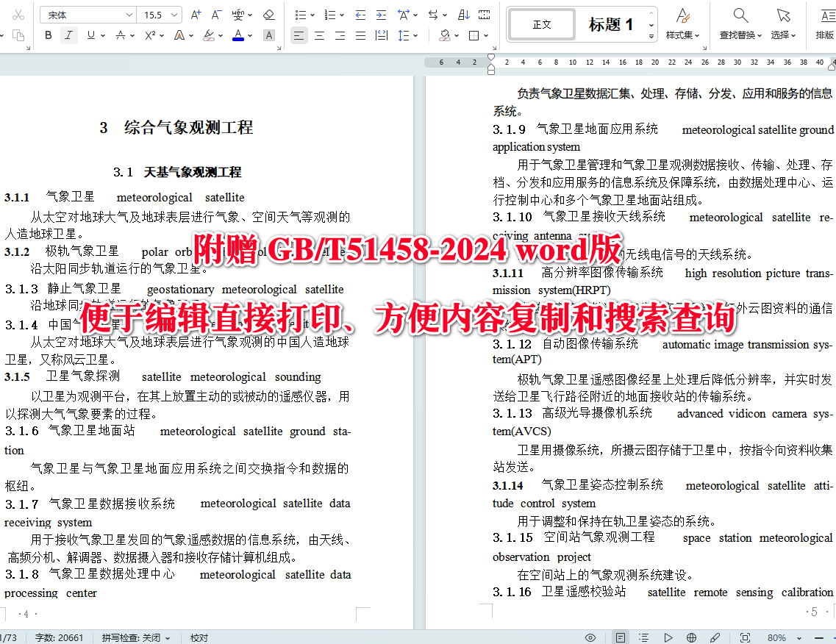Activate full screen mode in status bar
The height and width of the screenshot is (644, 836).
(x=745, y=637)
